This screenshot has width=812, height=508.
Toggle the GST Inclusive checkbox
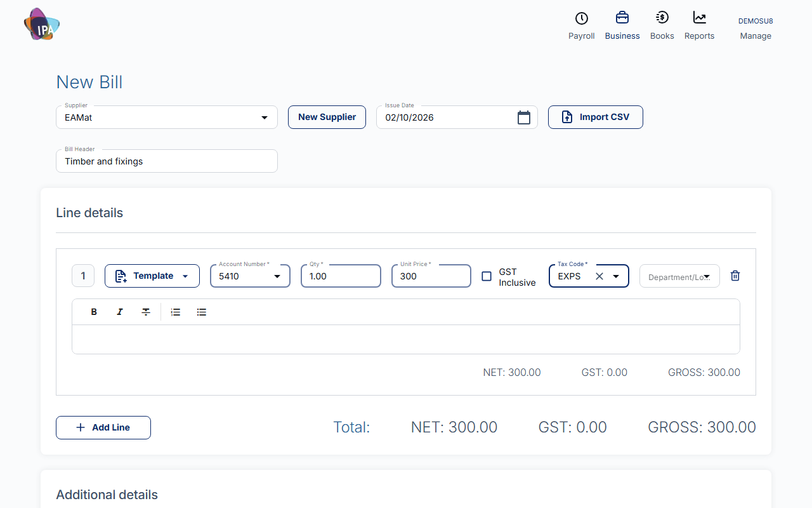tap(487, 276)
